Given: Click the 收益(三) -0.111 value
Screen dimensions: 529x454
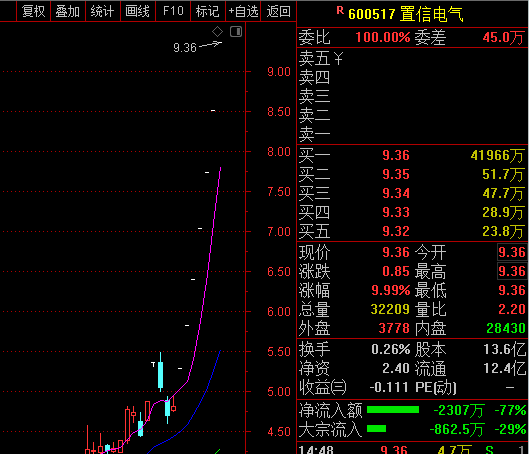Looking at the screenshot, I should coord(389,387).
